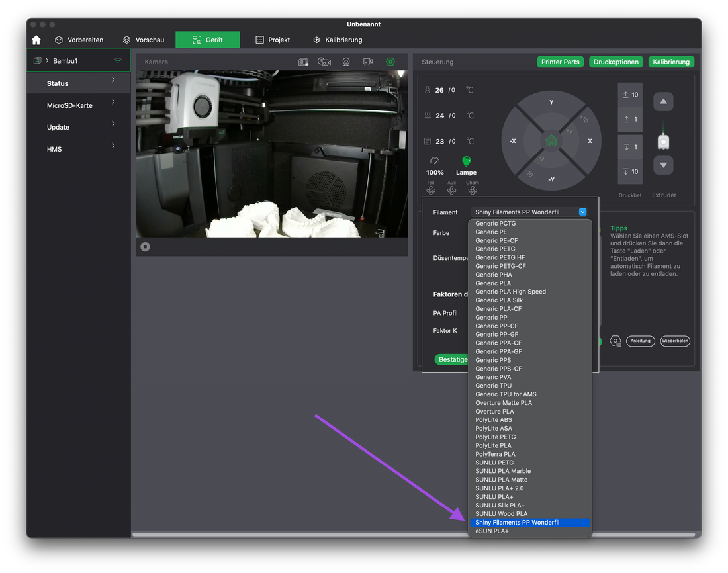Click the Druckoptionen button
728x573 pixels.
tap(615, 62)
